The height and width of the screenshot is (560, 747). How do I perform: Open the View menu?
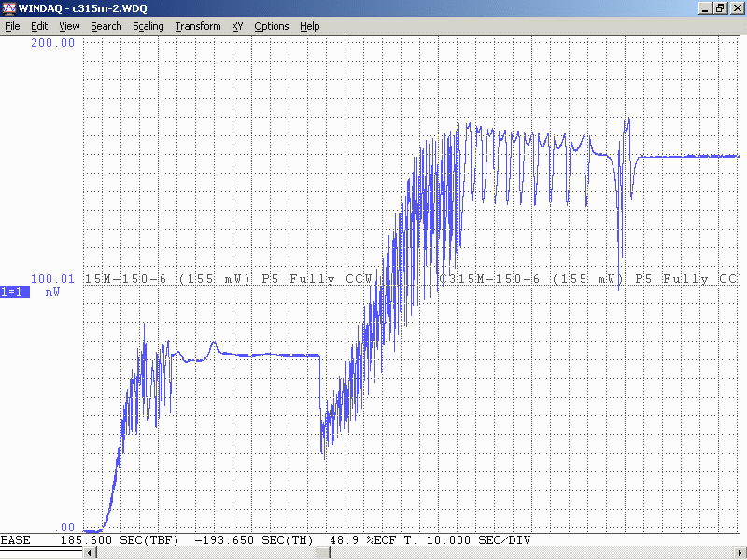(69, 26)
